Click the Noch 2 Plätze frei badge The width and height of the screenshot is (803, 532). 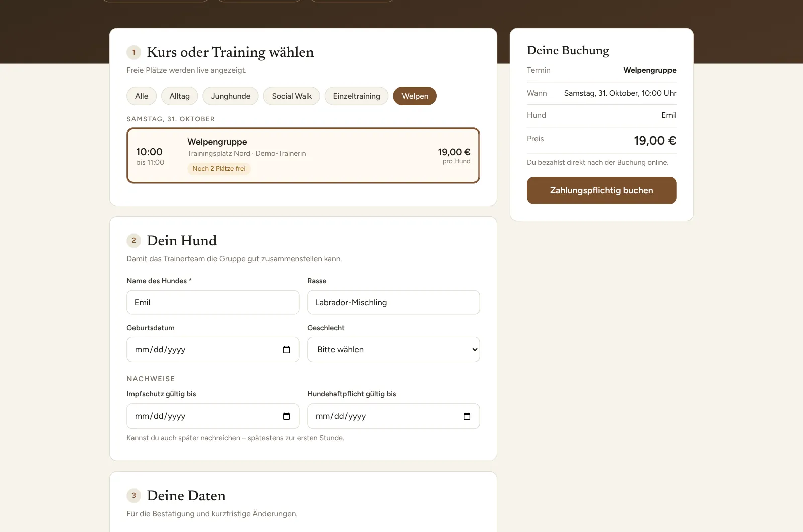tap(219, 169)
